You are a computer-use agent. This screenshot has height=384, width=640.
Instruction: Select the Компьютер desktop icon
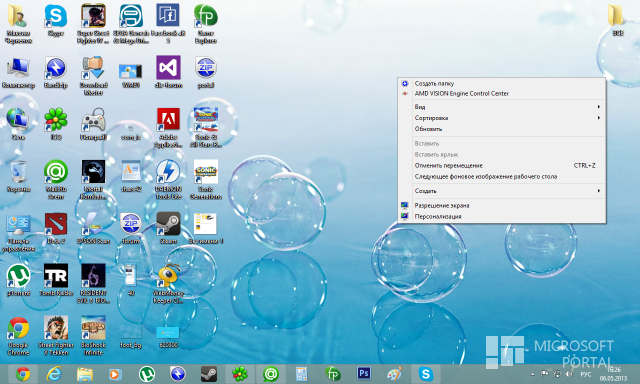click(18, 72)
